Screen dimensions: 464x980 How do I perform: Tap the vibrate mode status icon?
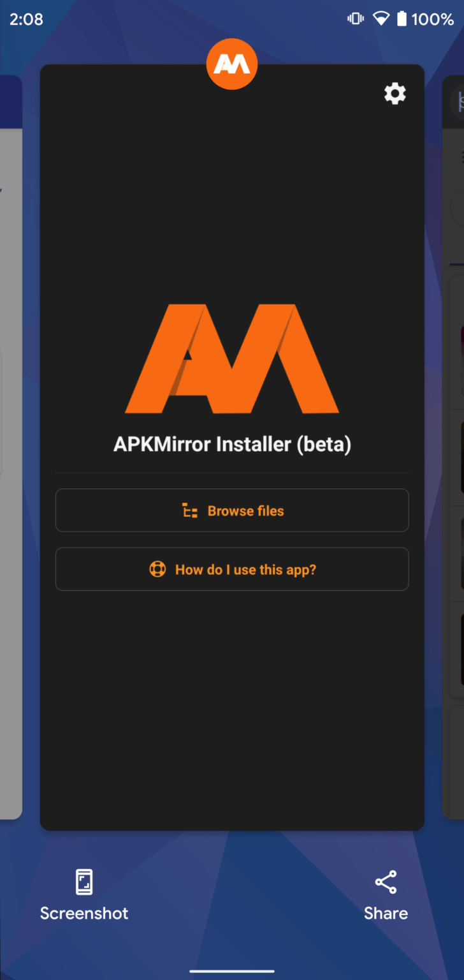point(355,19)
